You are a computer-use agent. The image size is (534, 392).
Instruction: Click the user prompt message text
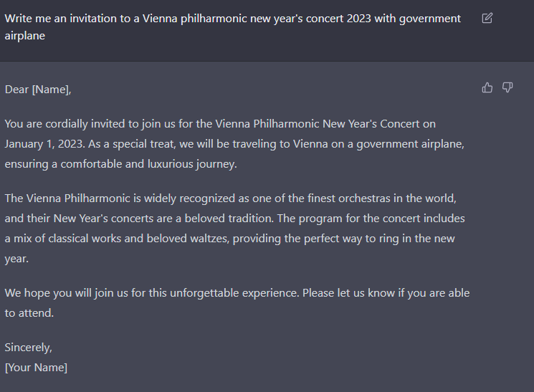point(232,19)
